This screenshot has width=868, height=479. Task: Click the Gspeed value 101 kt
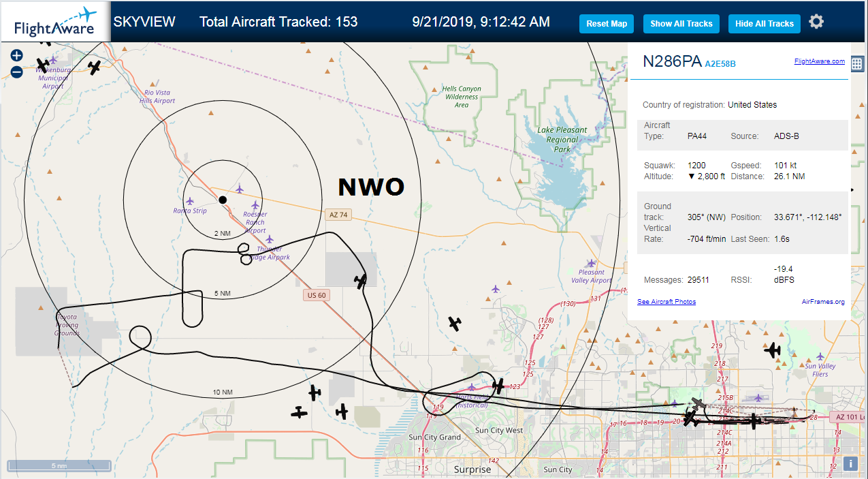click(786, 166)
